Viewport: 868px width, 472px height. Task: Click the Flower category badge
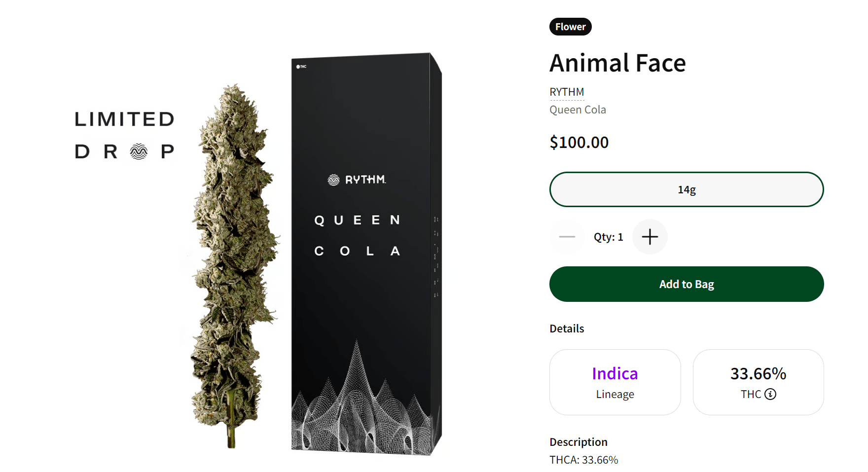[x=571, y=27]
